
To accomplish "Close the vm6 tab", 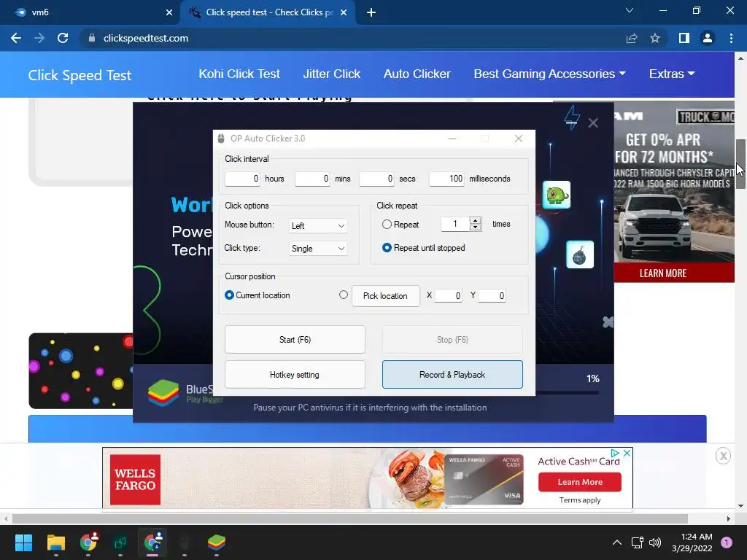I will 169,12.
